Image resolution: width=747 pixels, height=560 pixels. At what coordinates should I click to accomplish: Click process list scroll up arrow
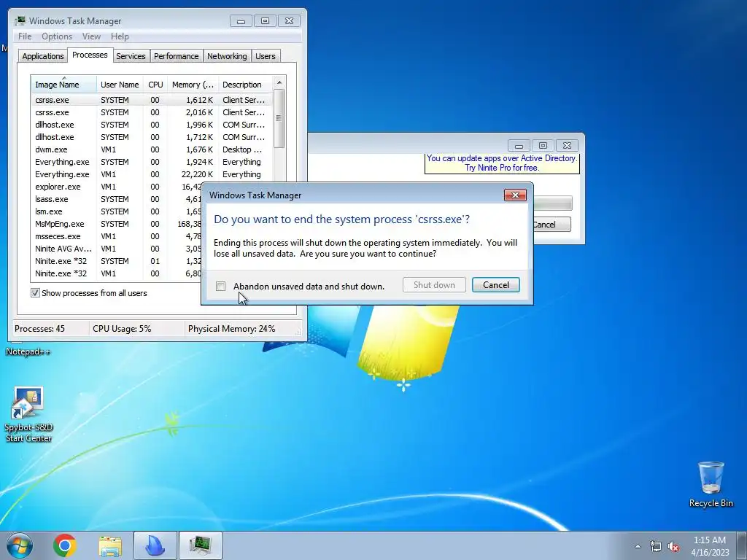tap(279, 82)
